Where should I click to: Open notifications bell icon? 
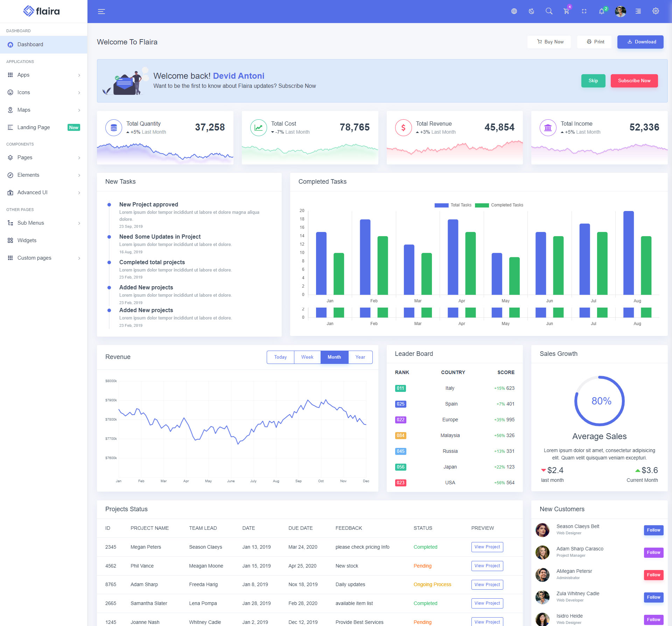click(x=601, y=11)
